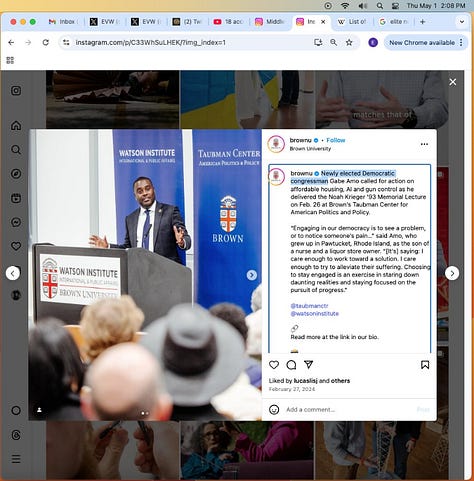
Task: Click the comment bubble icon
Action: 291,365
